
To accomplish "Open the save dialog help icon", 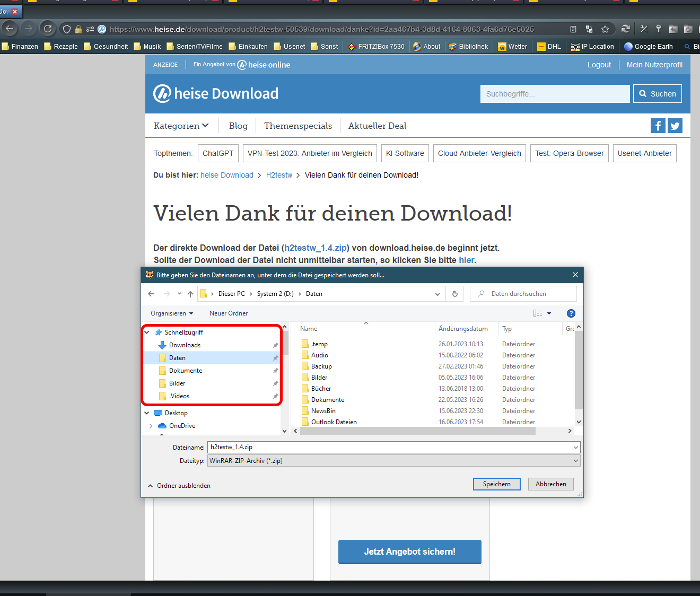I will click(x=571, y=313).
